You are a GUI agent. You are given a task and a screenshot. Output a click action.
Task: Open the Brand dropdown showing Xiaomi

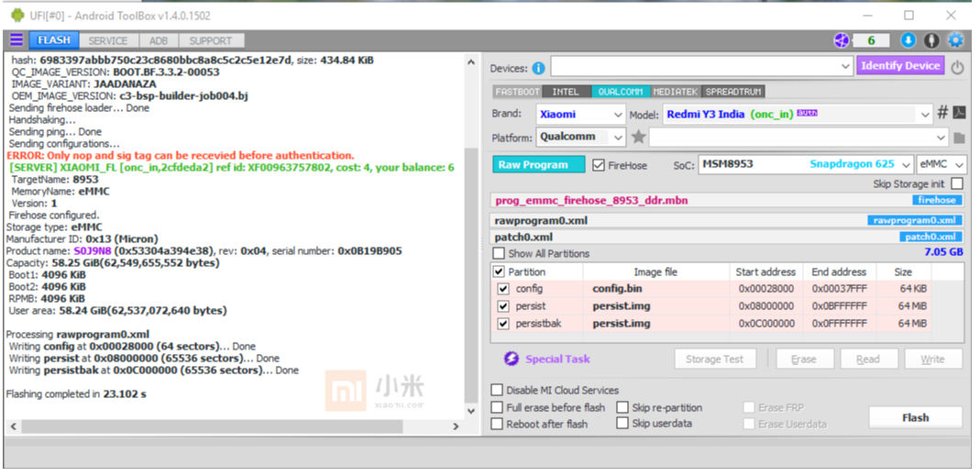(x=580, y=114)
